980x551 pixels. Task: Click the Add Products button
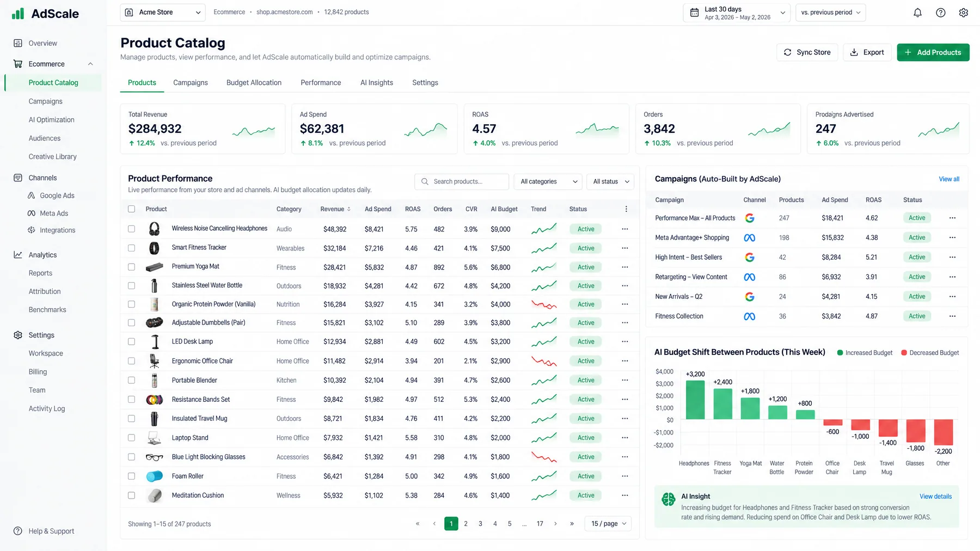point(933,52)
